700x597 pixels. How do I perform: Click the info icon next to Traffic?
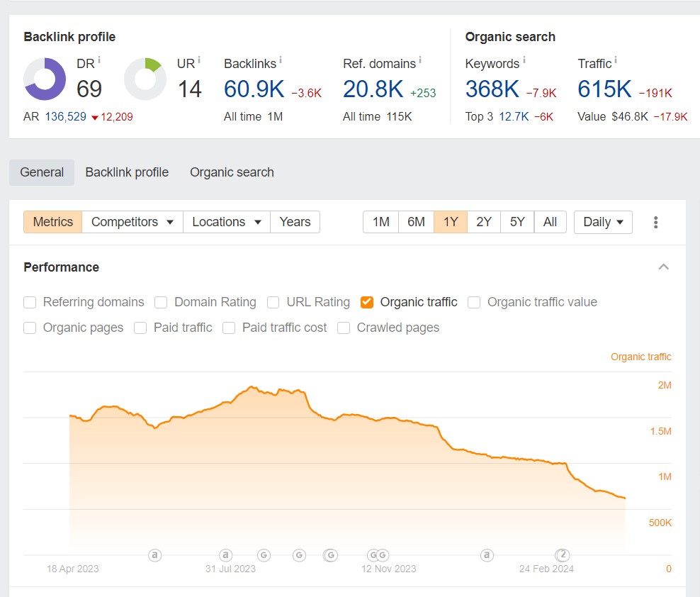point(616,60)
